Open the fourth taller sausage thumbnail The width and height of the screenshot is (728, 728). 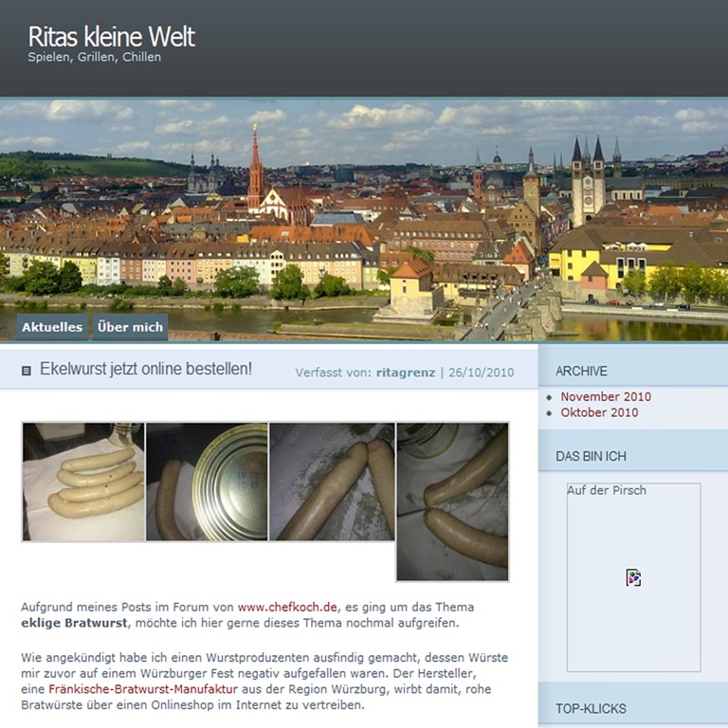point(452,501)
